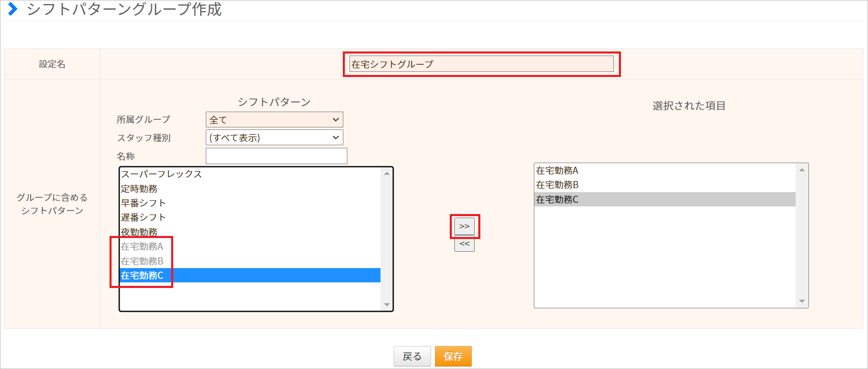Select 夜勤勤務 in the left list
This screenshot has width=868, height=369.
point(139,232)
